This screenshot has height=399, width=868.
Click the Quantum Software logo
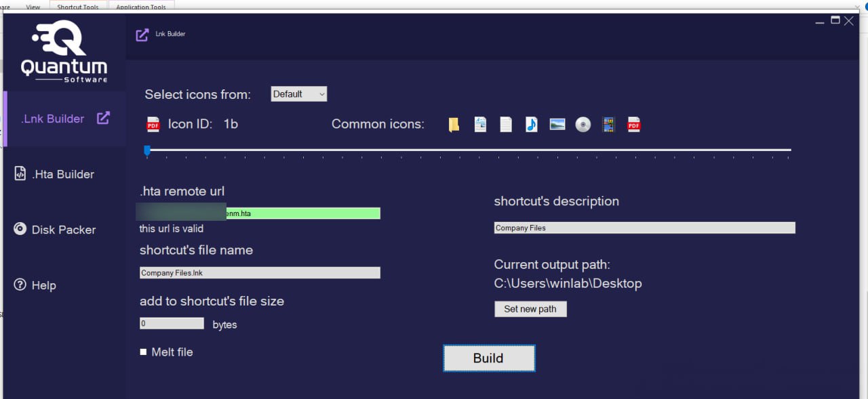pos(64,51)
